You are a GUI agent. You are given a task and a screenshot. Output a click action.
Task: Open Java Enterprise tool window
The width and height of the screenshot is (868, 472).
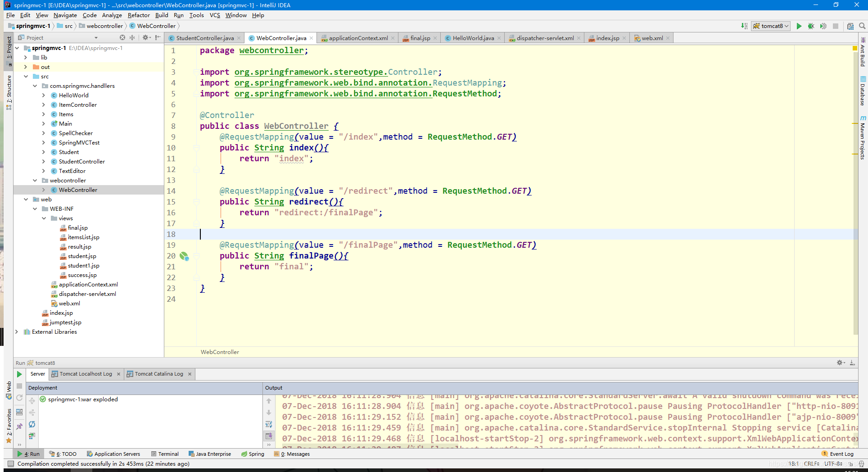(x=210, y=454)
